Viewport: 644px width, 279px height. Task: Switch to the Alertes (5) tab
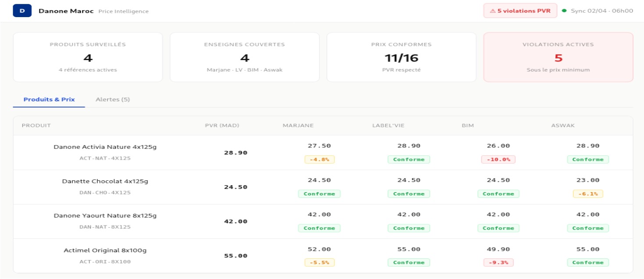(x=113, y=100)
